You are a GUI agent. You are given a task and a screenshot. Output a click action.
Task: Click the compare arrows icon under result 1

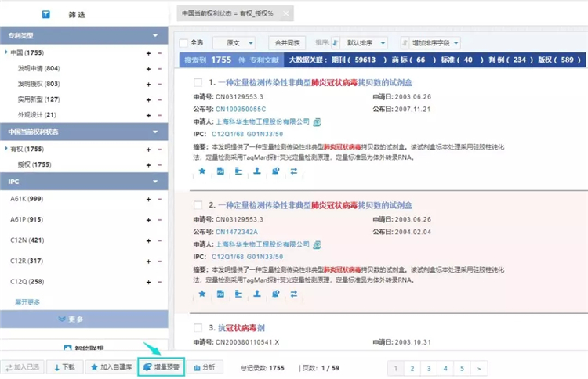294,170
